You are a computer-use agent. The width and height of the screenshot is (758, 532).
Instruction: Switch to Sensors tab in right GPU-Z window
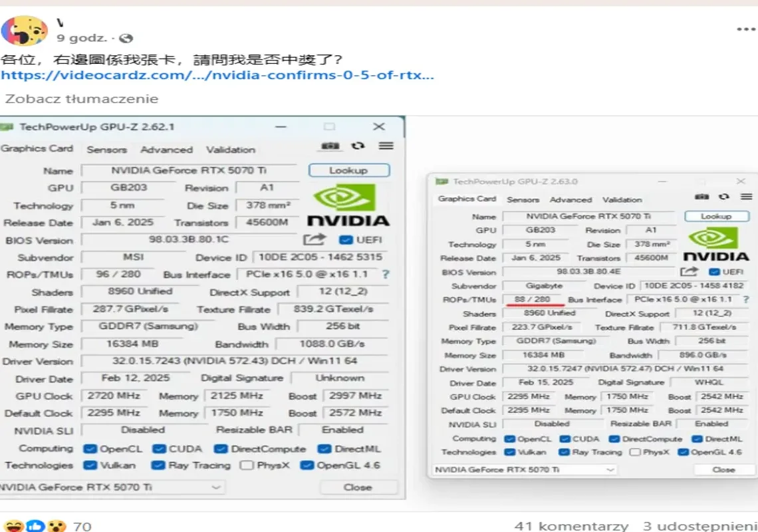tap(523, 199)
